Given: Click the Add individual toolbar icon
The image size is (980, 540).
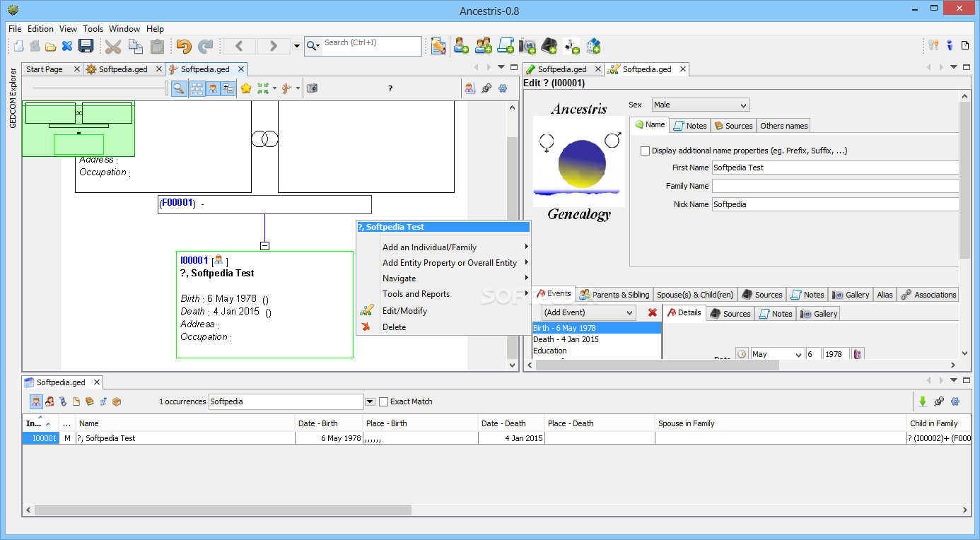Looking at the screenshot, I should click(461, 46).
